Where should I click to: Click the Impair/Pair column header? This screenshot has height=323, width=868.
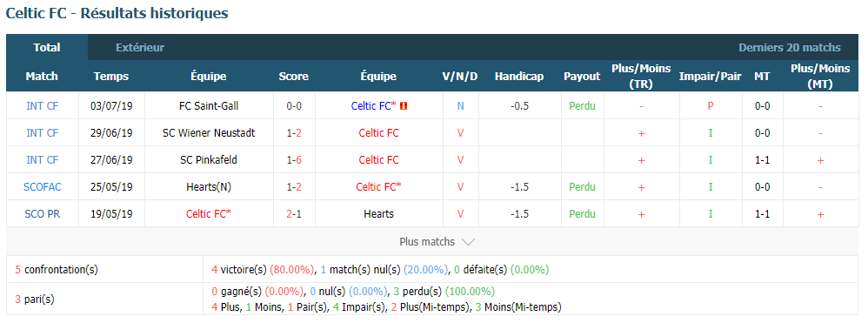(x=711, y=77)
